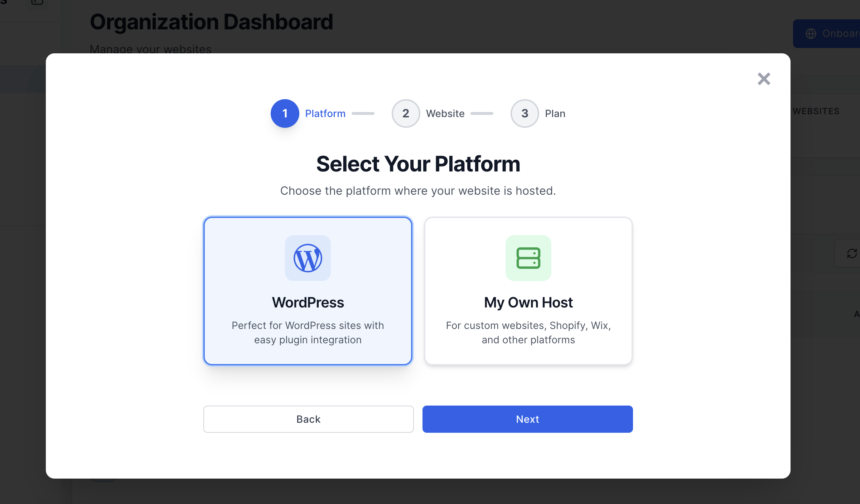Click the Plan step label

click(555, 113)
